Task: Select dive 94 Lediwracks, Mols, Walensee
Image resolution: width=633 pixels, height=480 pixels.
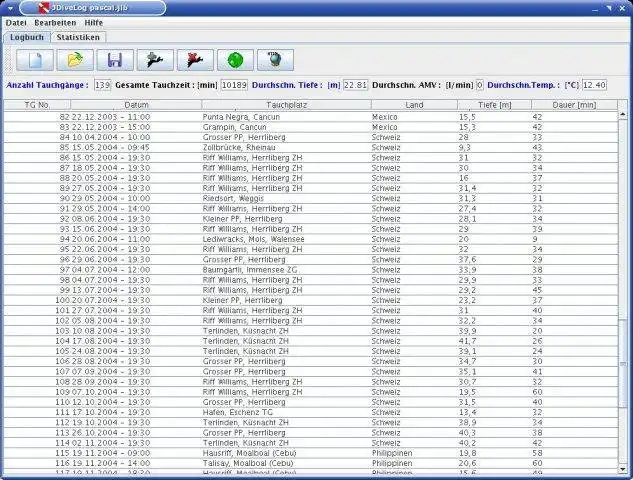Action: 311,239
